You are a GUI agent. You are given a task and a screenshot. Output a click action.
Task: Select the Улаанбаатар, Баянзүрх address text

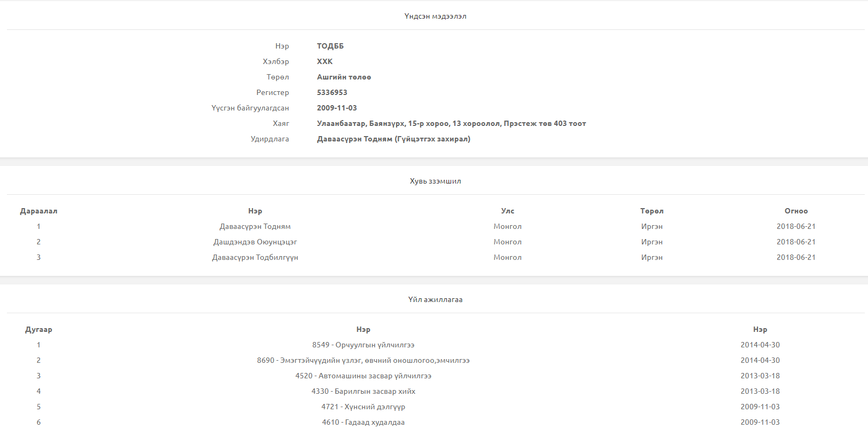click(451, 124)
